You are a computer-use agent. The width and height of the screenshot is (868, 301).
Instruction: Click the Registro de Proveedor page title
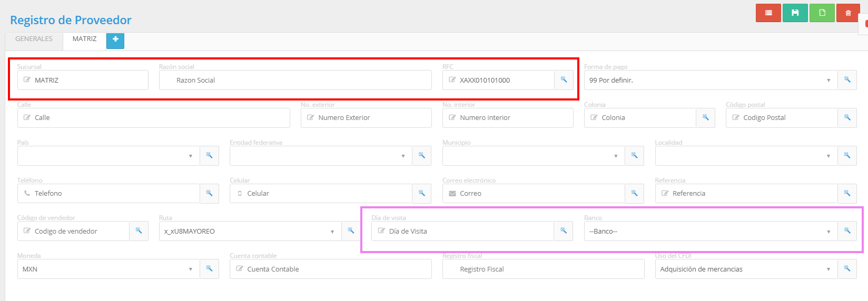[x=71, y=20]
